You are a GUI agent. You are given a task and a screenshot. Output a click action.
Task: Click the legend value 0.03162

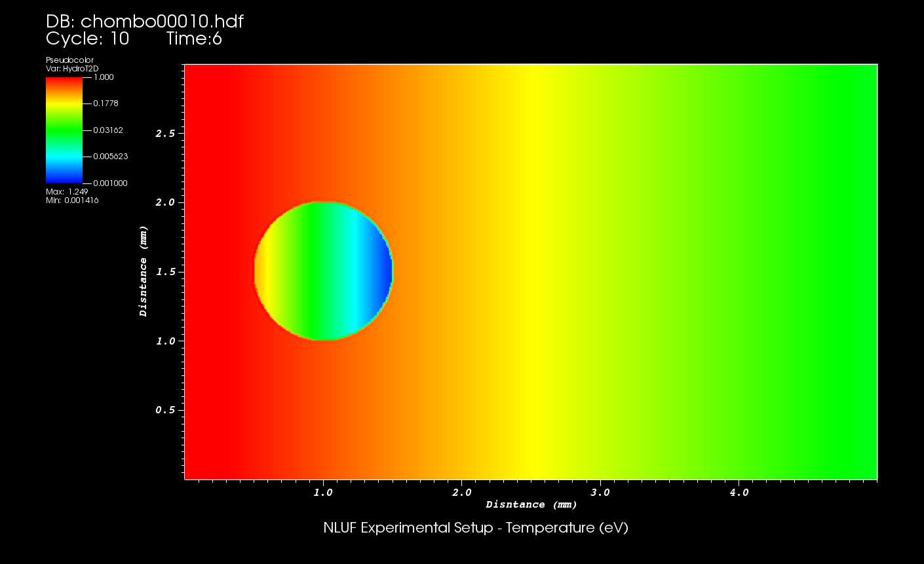pyautogui.click(x=108, y=130)
